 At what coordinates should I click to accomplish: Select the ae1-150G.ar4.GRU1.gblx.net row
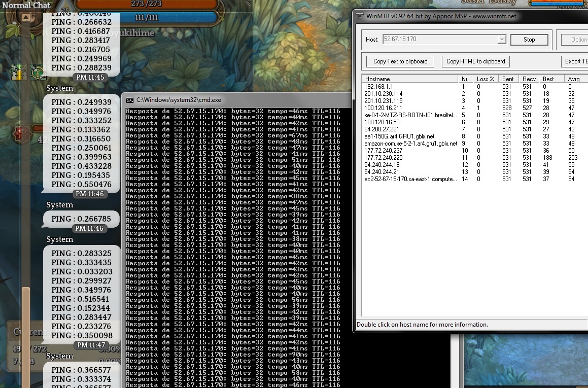point(399,136)
